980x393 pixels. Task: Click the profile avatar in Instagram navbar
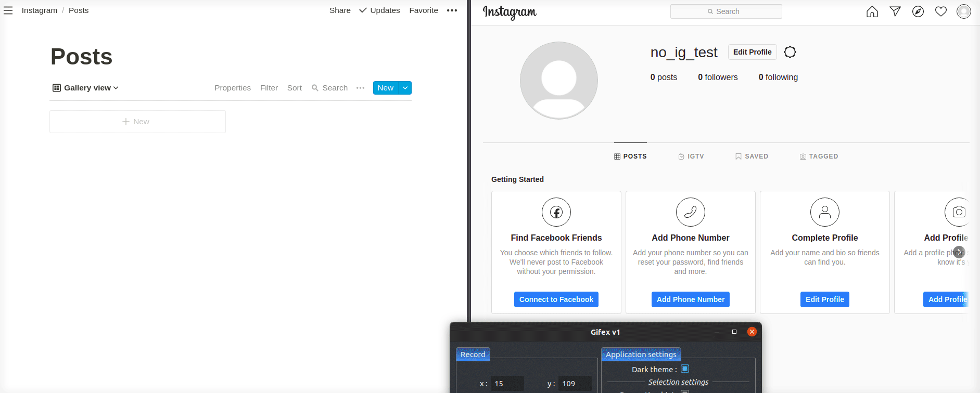click(x=964, y=11)
